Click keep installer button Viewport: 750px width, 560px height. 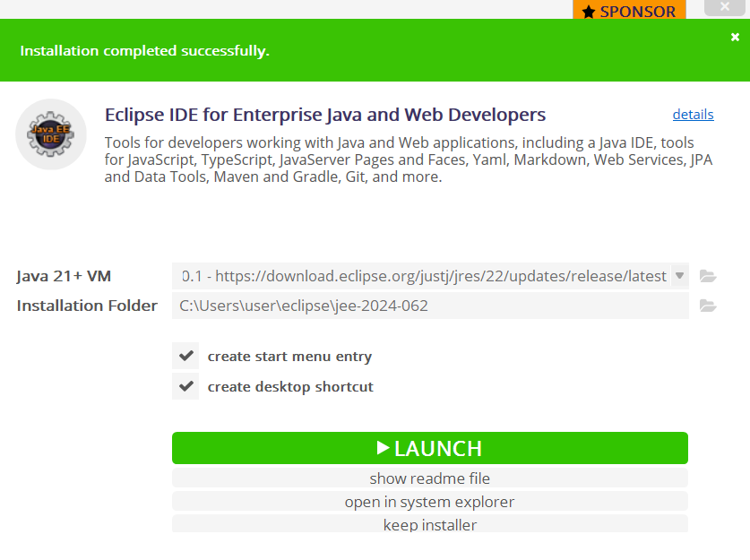430,524
